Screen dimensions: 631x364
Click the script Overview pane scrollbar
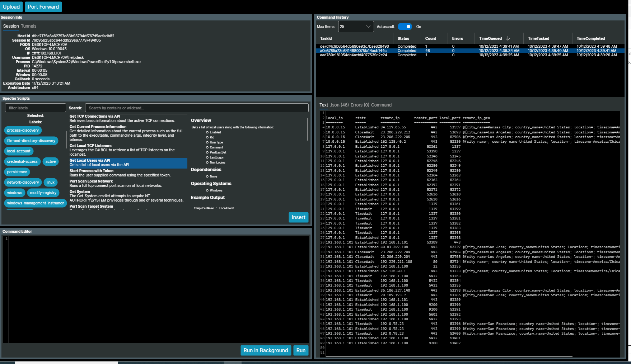308,129
